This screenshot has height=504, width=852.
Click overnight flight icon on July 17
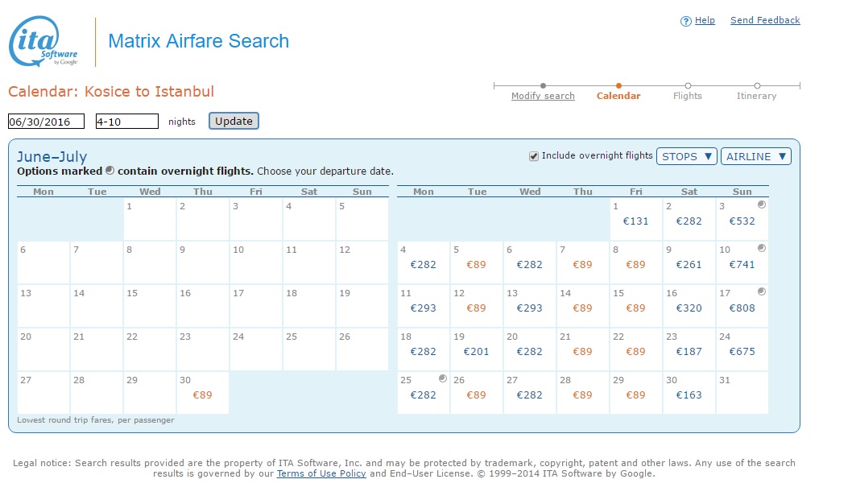coord(762,291)
